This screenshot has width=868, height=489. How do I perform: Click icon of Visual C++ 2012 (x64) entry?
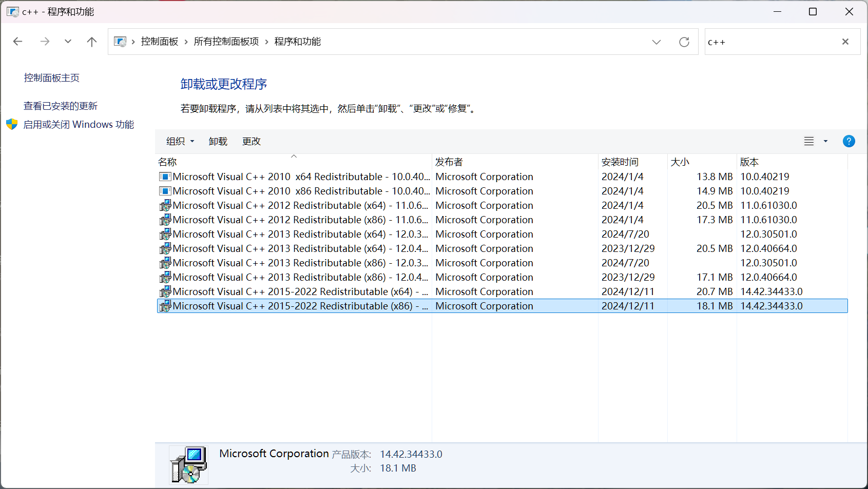(x=165, y=205)
